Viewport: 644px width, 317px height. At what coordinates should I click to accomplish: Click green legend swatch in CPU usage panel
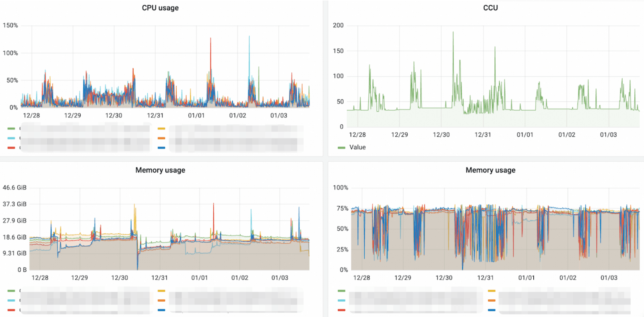tap(11, 129)
